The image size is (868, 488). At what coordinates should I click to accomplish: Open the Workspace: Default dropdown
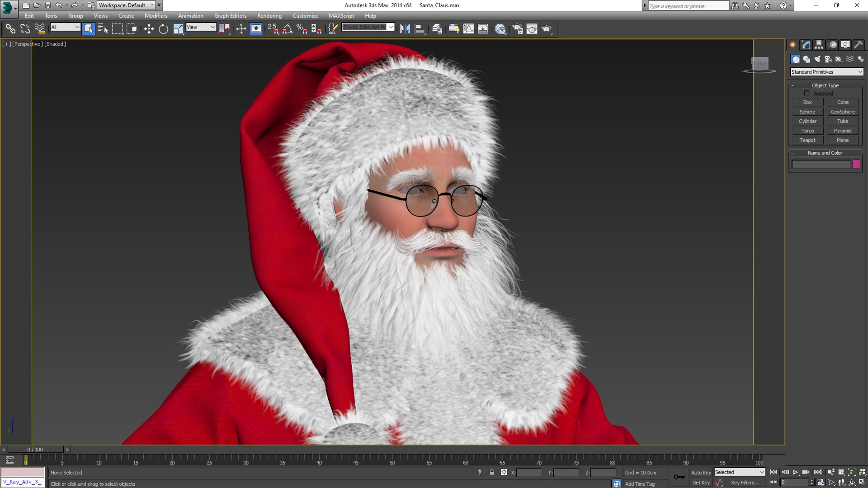126,5
